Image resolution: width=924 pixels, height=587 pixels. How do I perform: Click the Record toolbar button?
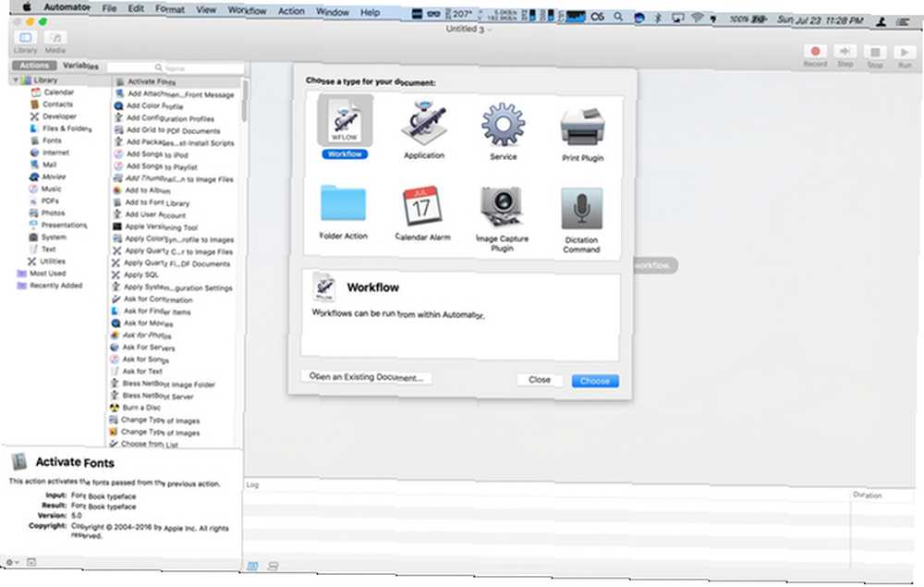coord(816,52)
